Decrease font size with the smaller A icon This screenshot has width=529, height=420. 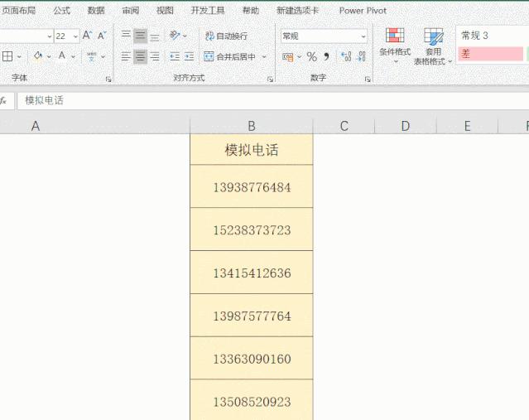[x=102, y=35]
